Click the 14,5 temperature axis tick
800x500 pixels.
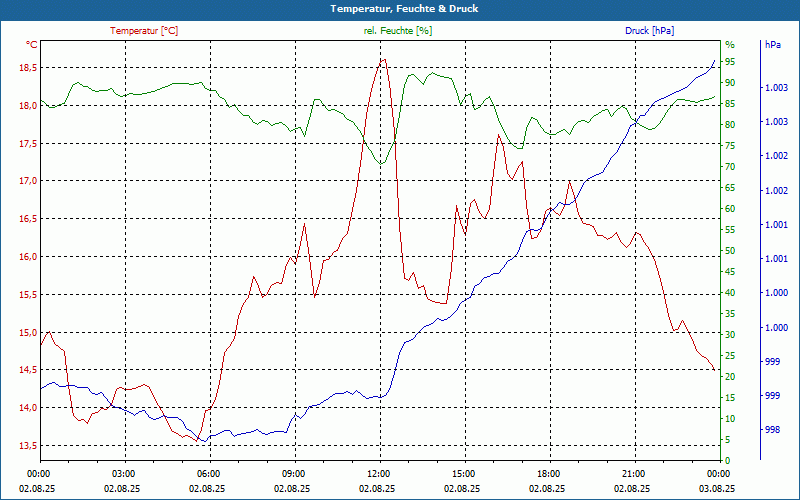[29, 370]
